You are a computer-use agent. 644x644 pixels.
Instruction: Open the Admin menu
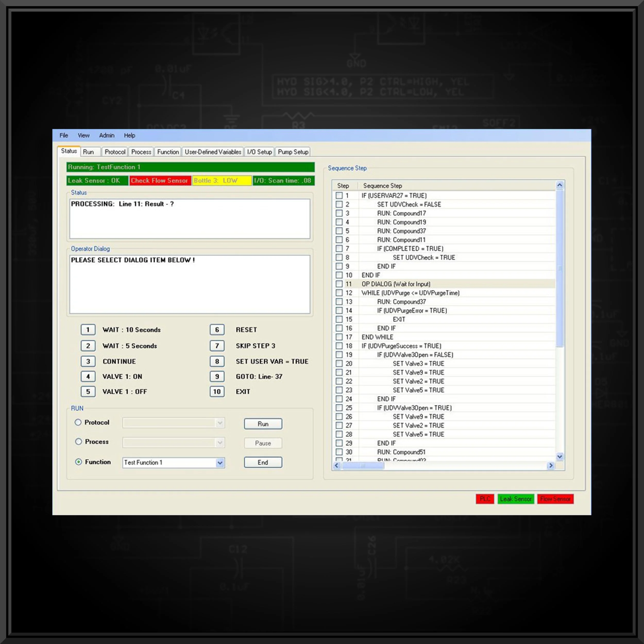(106, 135)
